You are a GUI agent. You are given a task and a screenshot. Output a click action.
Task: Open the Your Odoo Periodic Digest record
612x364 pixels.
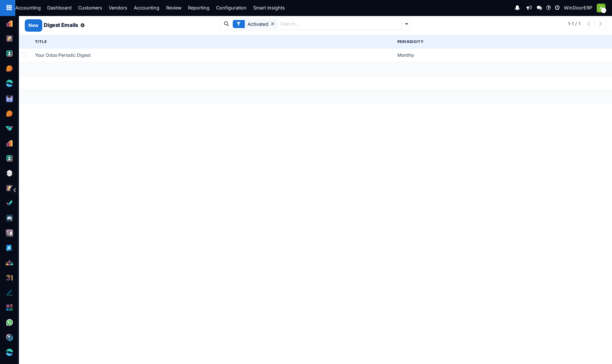63,55
